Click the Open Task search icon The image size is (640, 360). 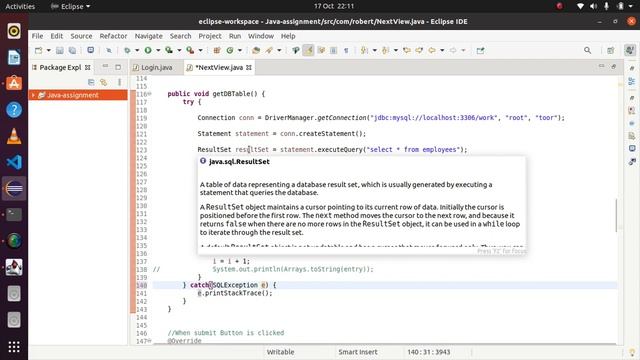click(x=269, y=50)
